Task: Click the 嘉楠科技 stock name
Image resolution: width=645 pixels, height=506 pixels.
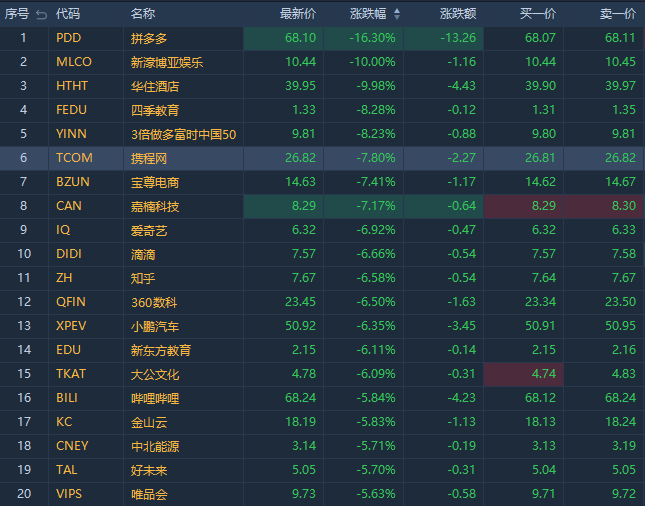Action: (155, 206)
